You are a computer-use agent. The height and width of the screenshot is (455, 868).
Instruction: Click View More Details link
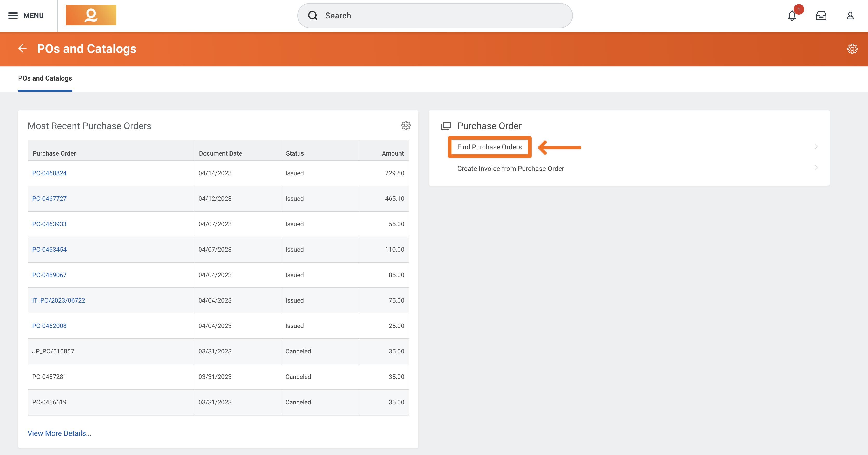[59, 433]
